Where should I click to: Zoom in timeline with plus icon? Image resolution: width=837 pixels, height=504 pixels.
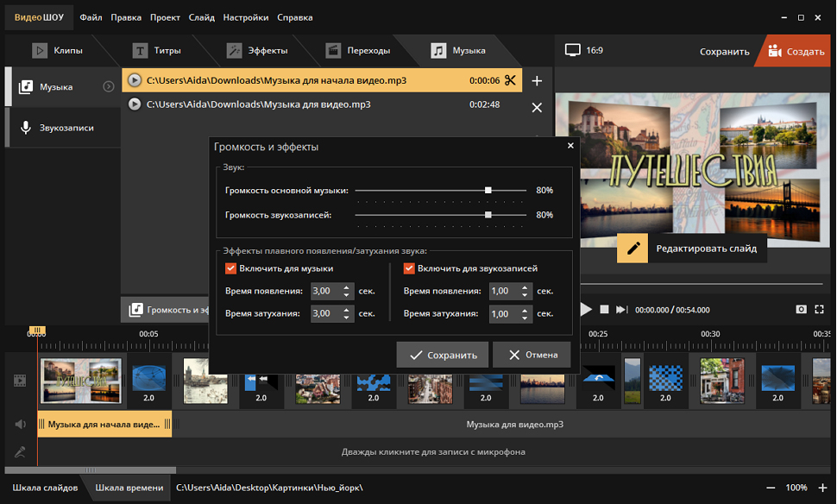pyautogui.click(x=822, y=488)
